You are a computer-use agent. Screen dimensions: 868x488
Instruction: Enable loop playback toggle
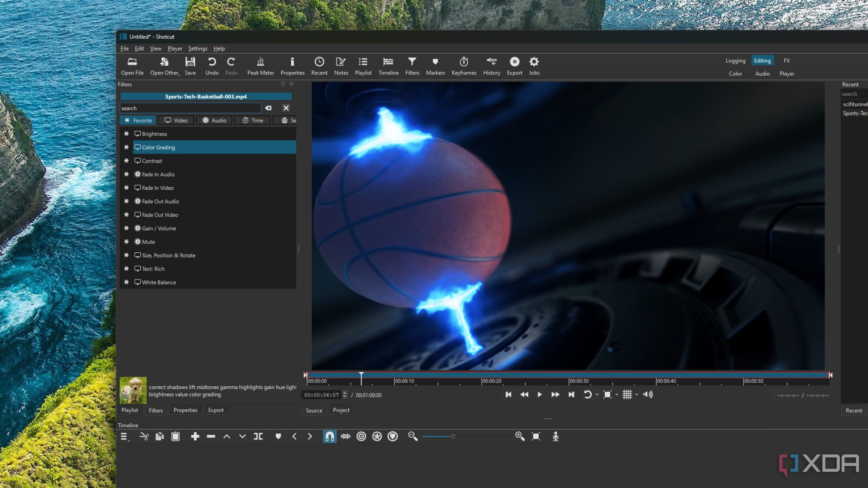click(x=587, y=394)
